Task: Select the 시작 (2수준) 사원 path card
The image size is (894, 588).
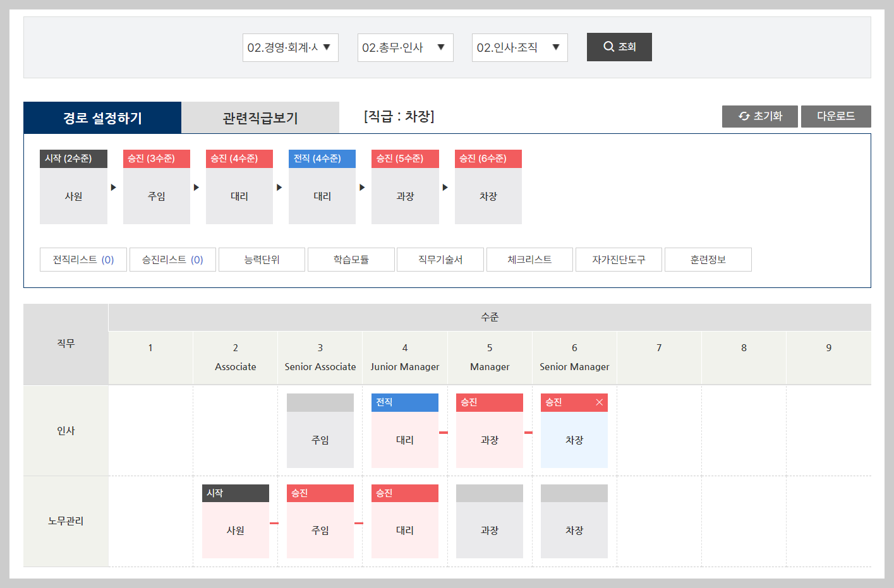Action: click(73, 186)
